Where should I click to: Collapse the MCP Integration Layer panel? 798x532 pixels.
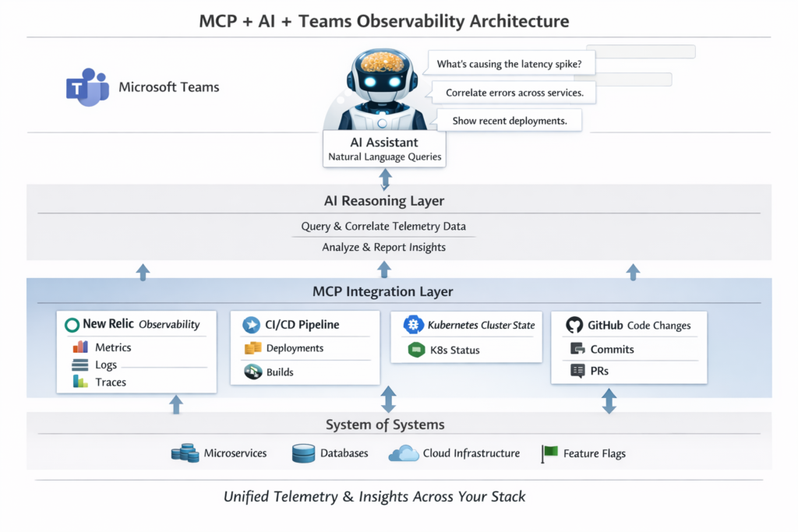tap(383, 291)
